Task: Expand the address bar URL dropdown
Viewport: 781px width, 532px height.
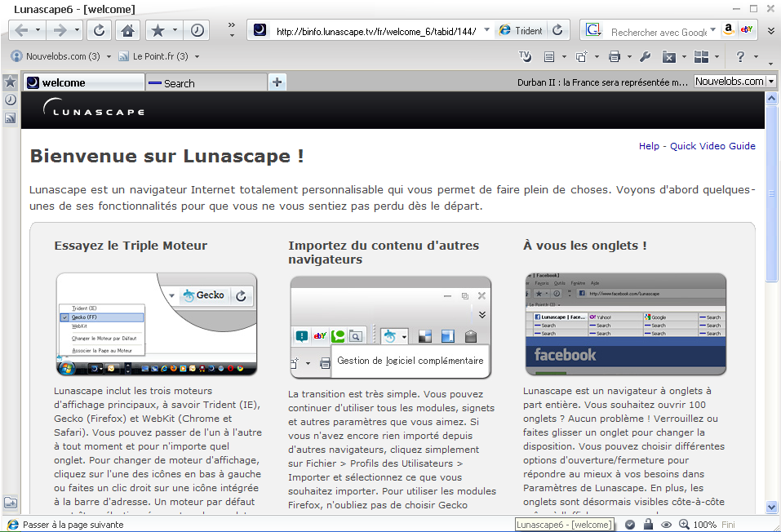Action: coord(486,29)
